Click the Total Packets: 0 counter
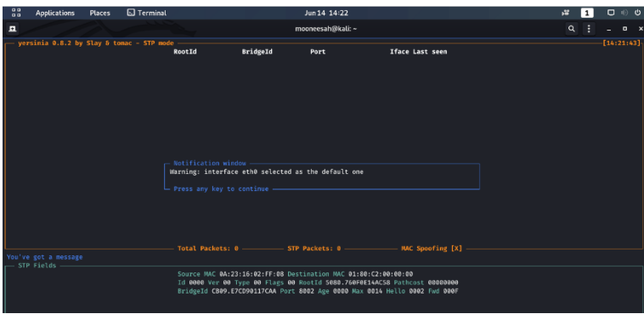Image resolution: width=644 pixels, height=314 pixels. tap(208, 249)
